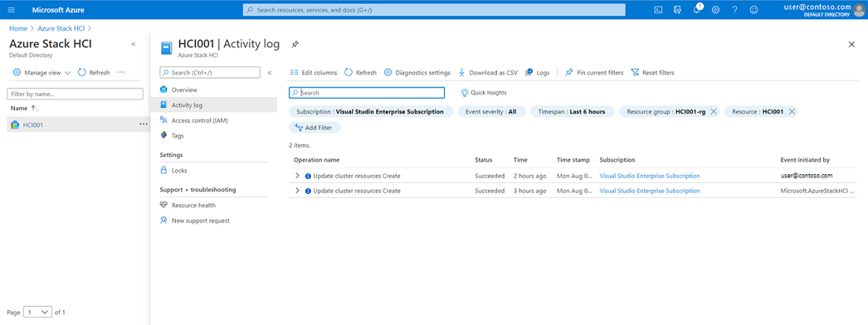Open the Manage view dropdown
Image resolution: width=868 pixels, height=325 pixels.
43,73
